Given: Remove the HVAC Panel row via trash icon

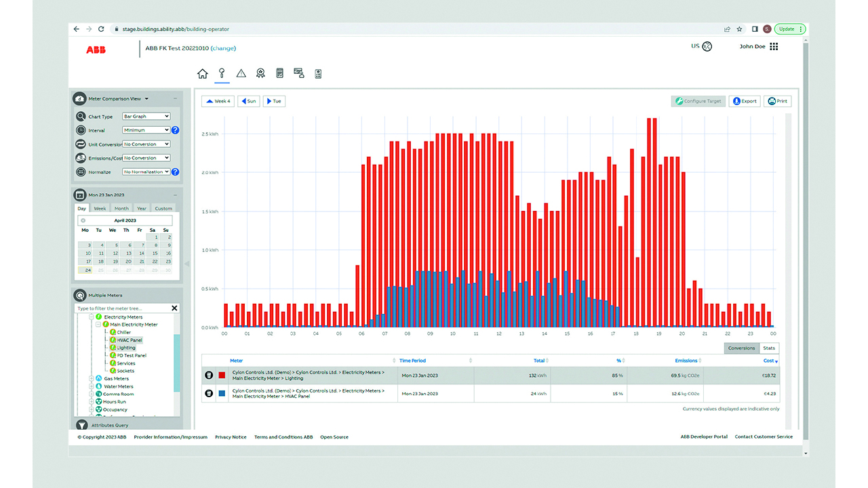Looking at the screenshot, I should [210, 393].
